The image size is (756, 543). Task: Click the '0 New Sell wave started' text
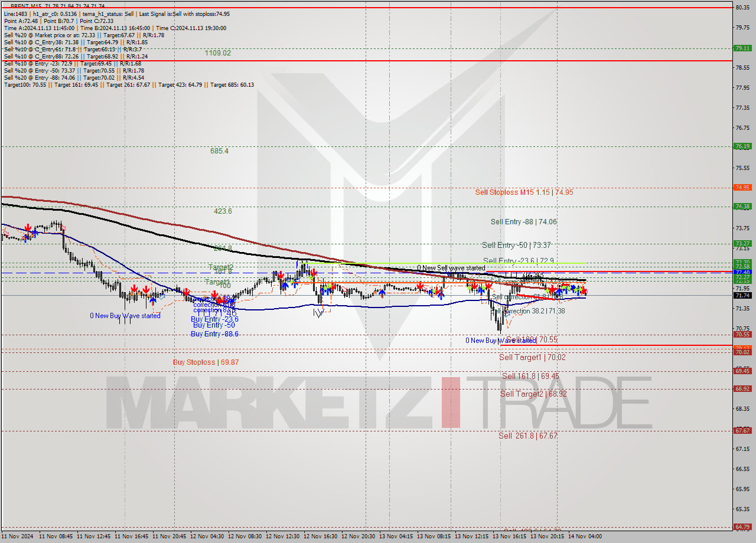[x=451, y=268]
